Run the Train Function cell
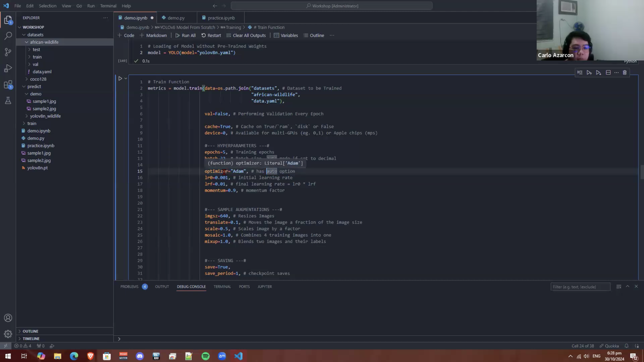Viewport: 644px width, 362px height. [120, 79]
